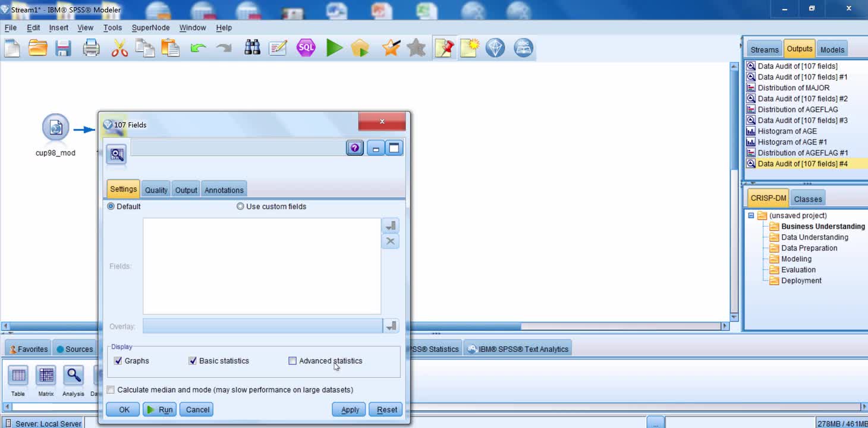Switch to the Annotations tab
The height and width of the screenshot is (428, 868).
click(x=224, y=190)
